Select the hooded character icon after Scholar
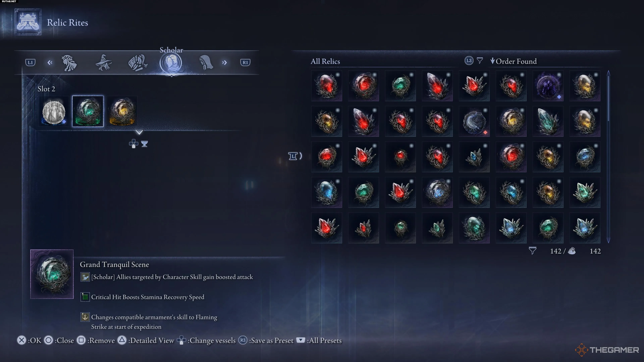644x362 pixels. click(x=205, y=63)
